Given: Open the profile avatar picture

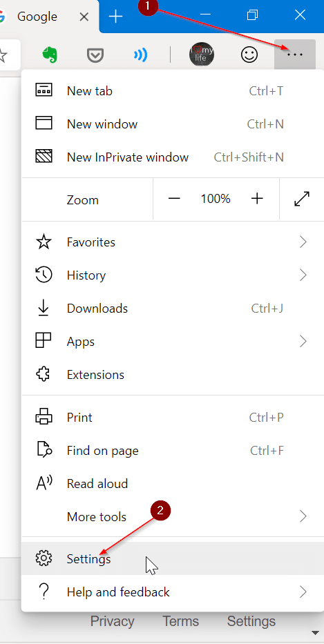Looking at the screenshot, I should click(x=202, y=55).
